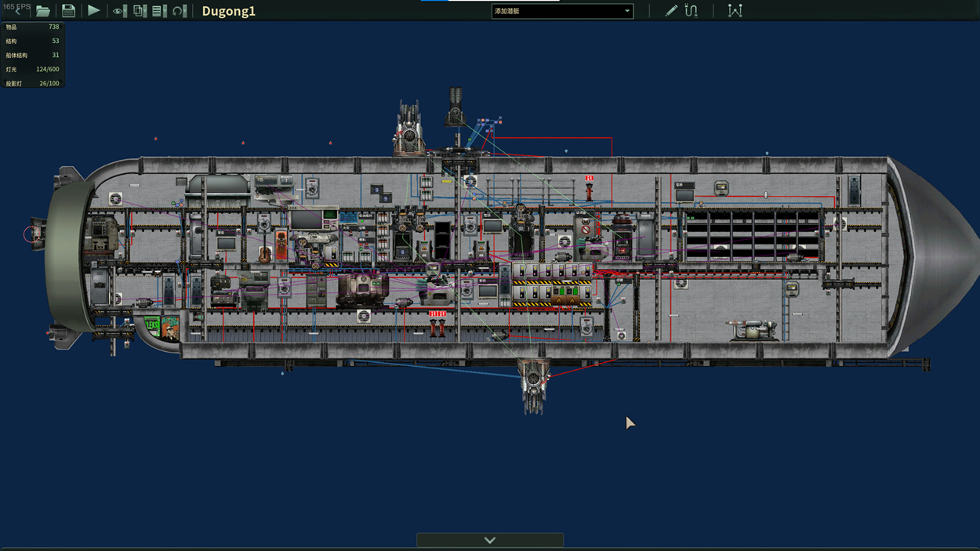Select the large dark shelving racks in the right room

point(752,237)
